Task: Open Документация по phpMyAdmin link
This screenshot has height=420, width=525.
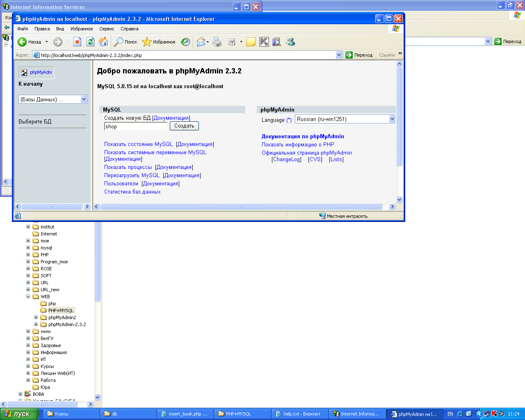Action: (x=303, y=137)
